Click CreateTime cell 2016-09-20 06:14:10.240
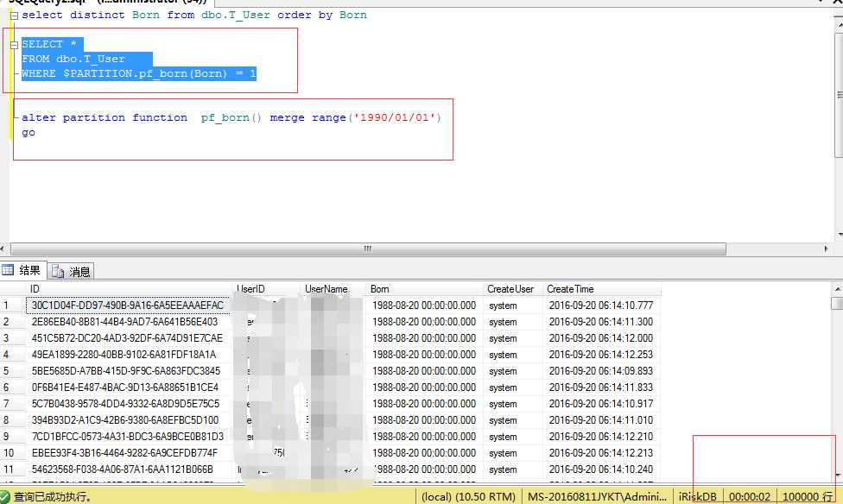Screen dimensions: 843x504 tap(602, 469)
